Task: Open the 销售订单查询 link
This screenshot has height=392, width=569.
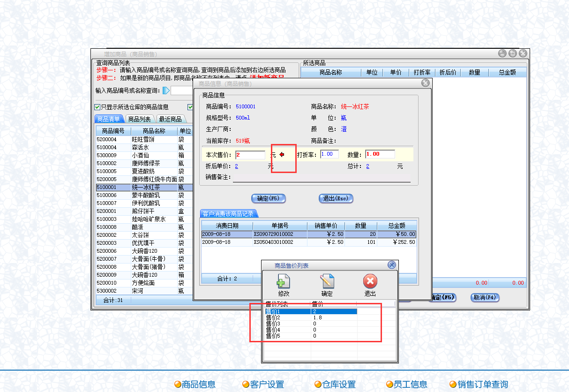Action: 482,384
